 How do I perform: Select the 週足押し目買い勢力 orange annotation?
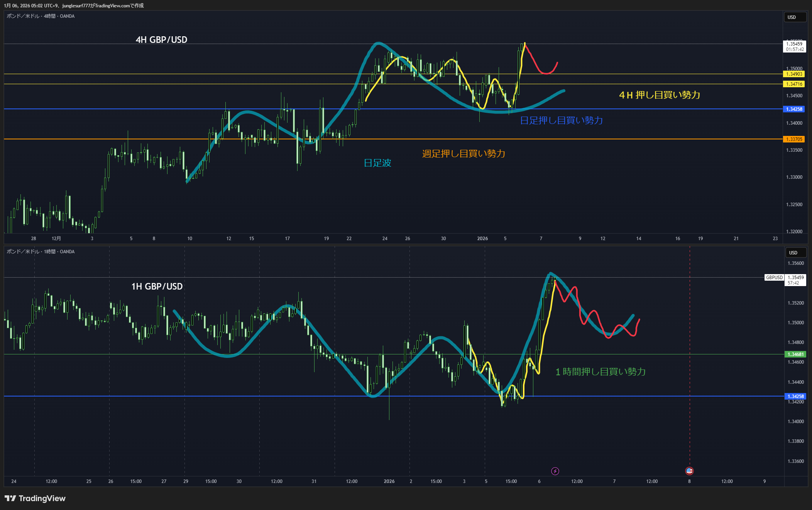tap(464, 154)
